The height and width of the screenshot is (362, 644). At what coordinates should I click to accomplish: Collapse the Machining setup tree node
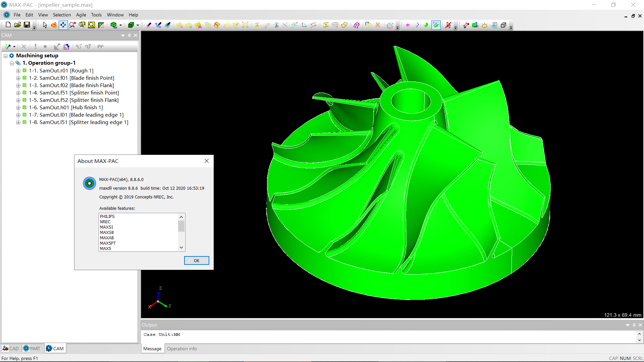[6, 56]
